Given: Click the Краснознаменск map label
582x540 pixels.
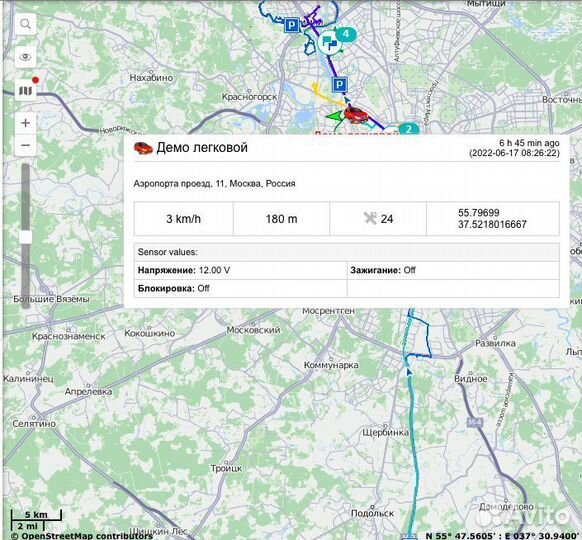Looking at the screenshot, I should (69, 336).
